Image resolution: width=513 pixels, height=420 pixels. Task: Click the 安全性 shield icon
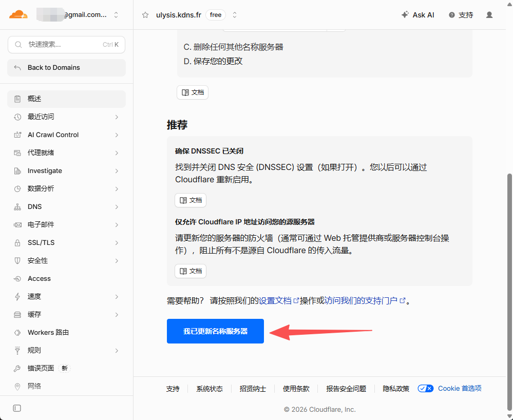(x=17, y=261)
